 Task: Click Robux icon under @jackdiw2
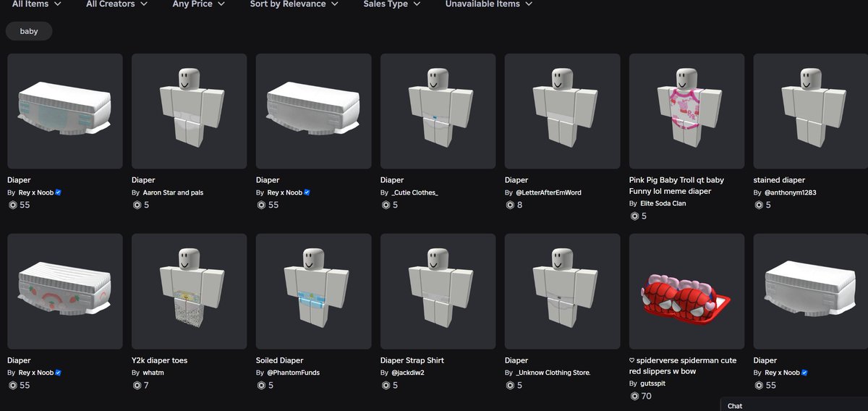click(385, 385)
